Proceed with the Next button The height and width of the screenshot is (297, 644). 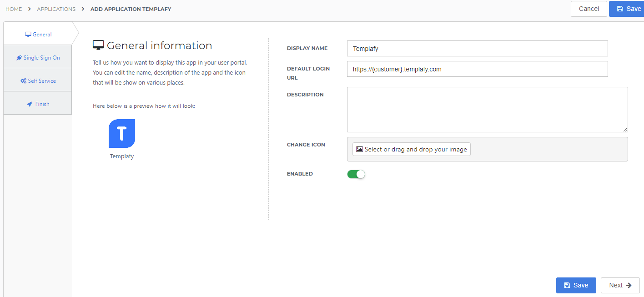coord(620,285)
